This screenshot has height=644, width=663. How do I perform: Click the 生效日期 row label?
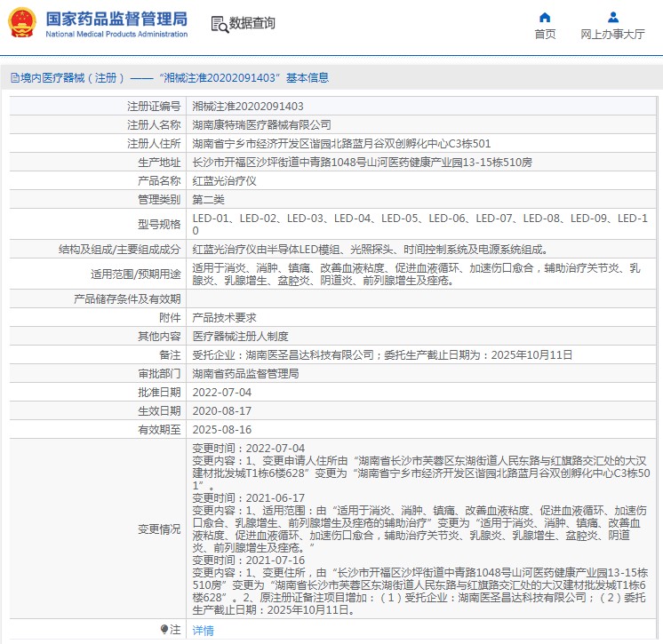159,410
